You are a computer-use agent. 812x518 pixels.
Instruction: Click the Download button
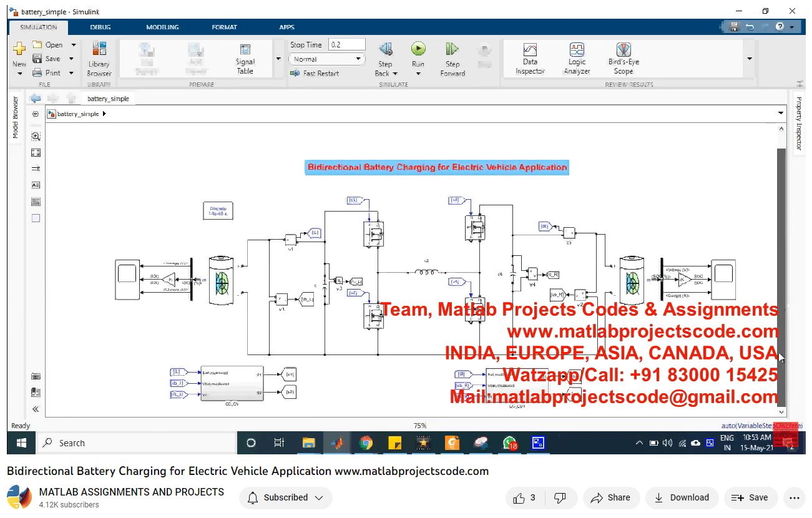pyautogui.click(x=681, y=497)
